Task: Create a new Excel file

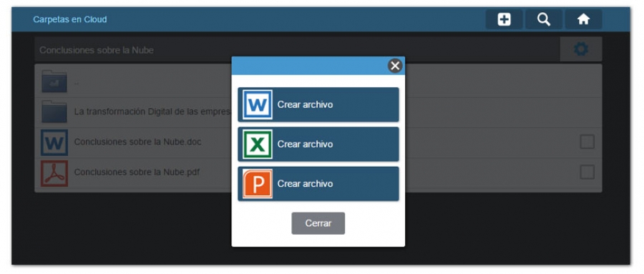Action: pyautogui.click(x=318, y=145)
